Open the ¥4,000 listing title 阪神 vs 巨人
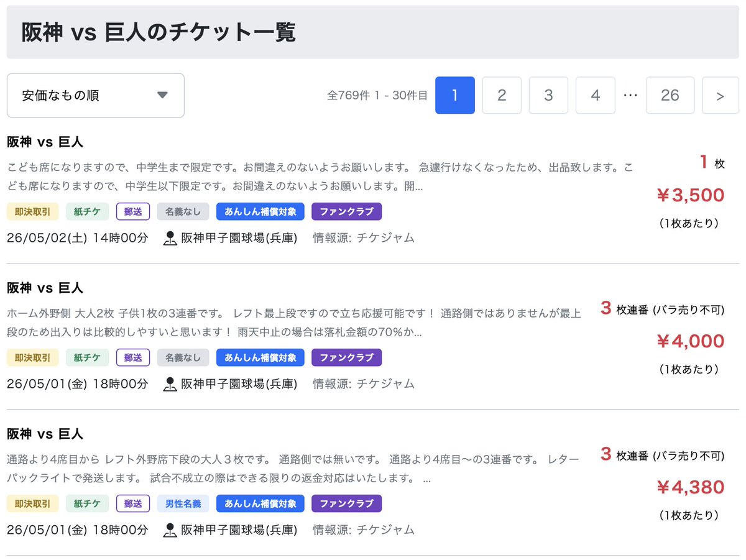Image resolution: width=746 pixels, height=560 pixels. [x=45, y=288]
